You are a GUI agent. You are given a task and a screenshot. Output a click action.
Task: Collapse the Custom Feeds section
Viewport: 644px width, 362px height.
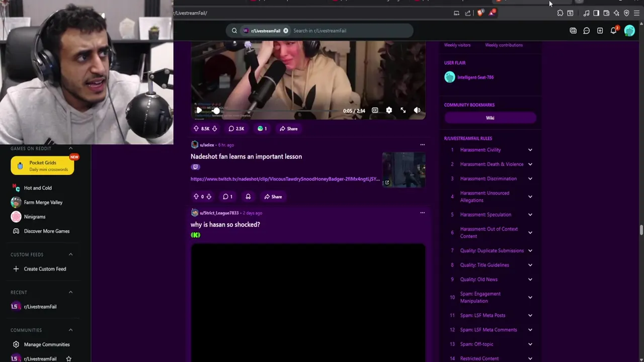[70, 254]
